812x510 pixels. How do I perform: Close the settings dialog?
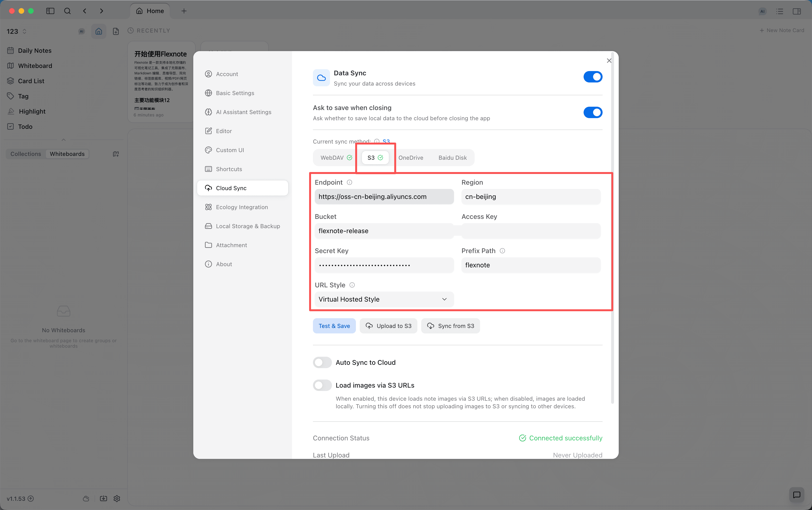tap(609, 61)
